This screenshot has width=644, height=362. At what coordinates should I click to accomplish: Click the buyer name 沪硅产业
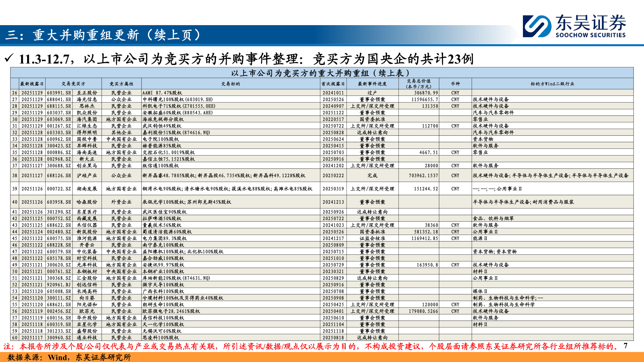[x=87, y=176]
